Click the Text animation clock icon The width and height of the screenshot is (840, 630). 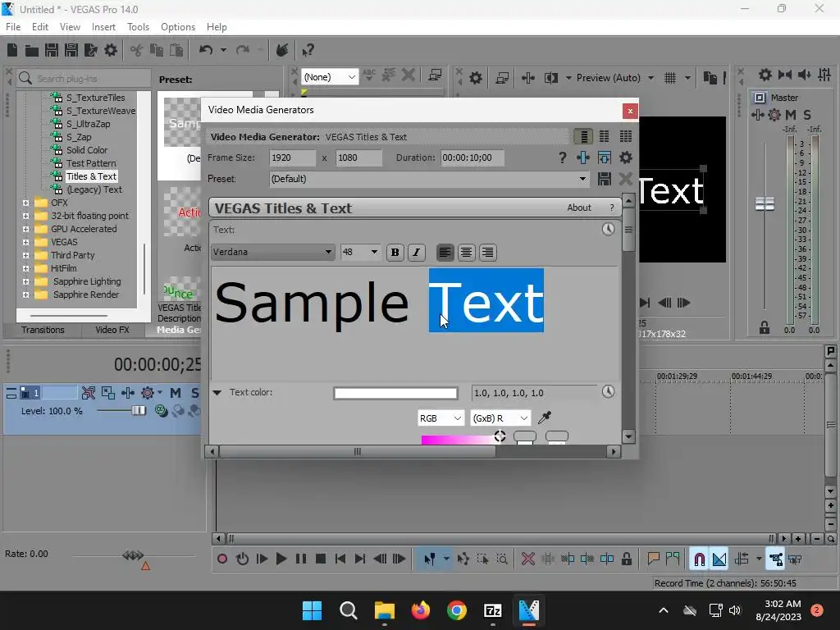pyautogui.click(x=608, y=230)
